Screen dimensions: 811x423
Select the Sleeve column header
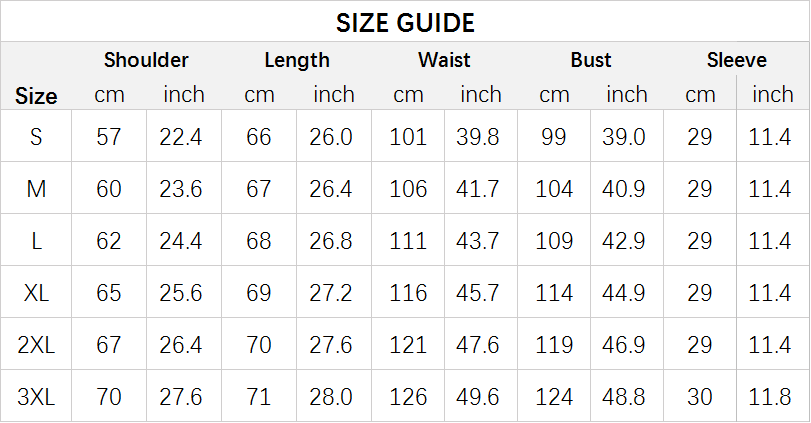(x=737, y=60)
